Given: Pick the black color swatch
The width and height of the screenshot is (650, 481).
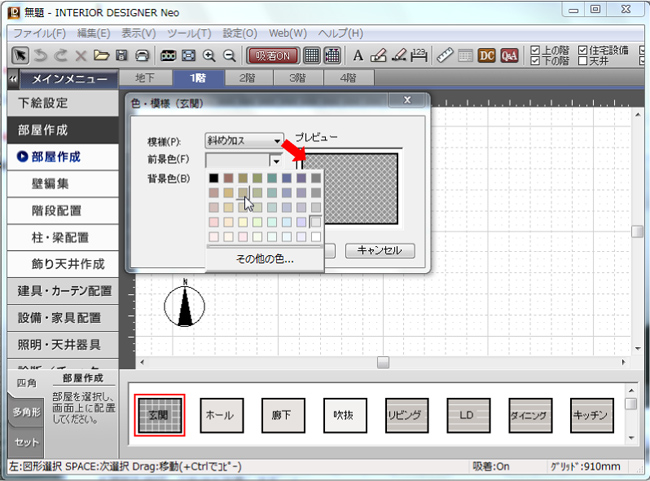Looking at the screenshot, I should [214, 178].
